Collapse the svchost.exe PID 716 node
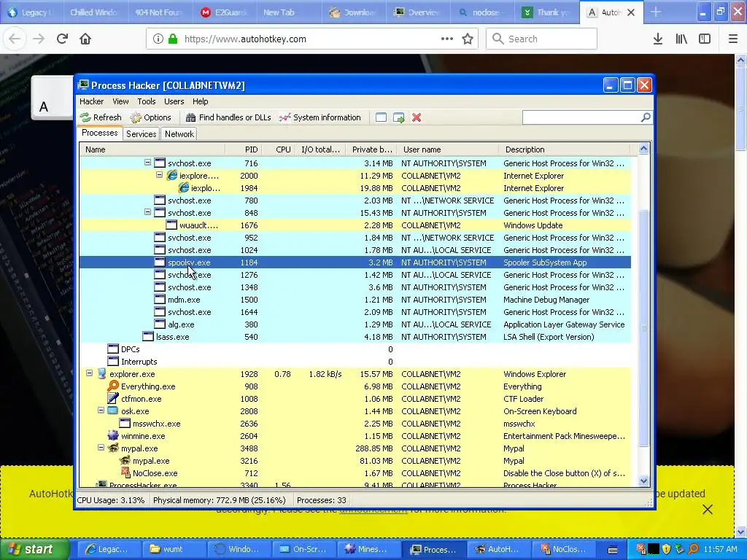The height and width of the screenshot is (560, 747). click(x=147, y=163)
